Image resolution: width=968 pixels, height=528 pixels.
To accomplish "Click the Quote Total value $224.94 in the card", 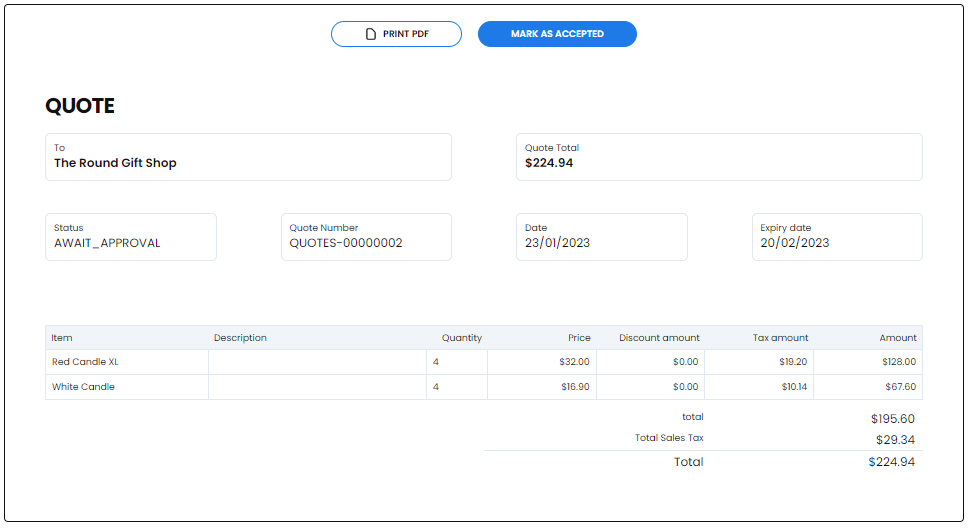I will click(549, 163).
